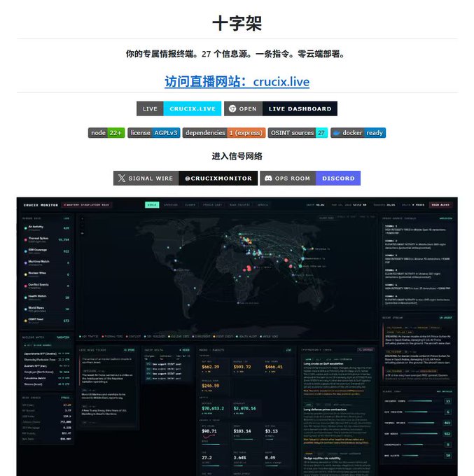Select the Conflict Events sensor row
The width and height of the screenshot is (474, 476).
point(47,286)
